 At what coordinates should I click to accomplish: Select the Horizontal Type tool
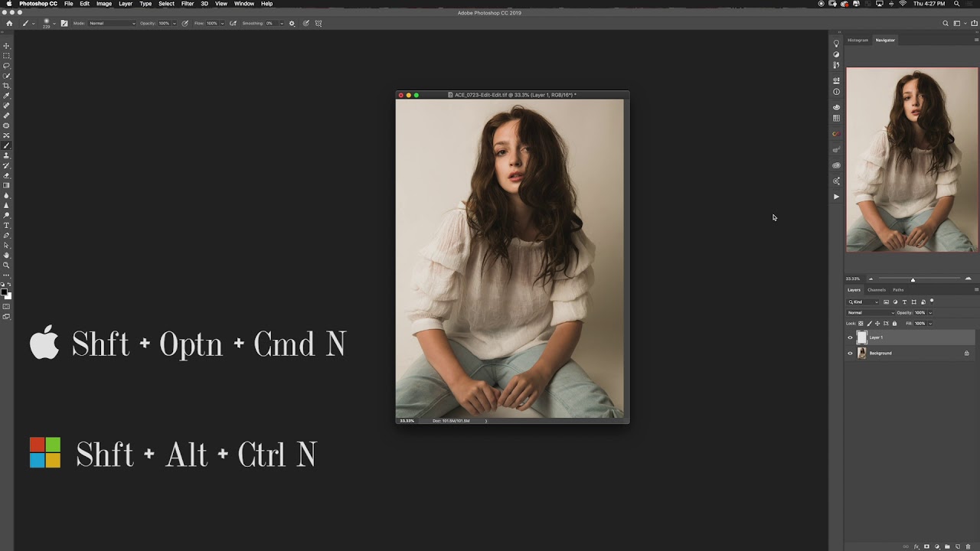(x=7, y=225)
